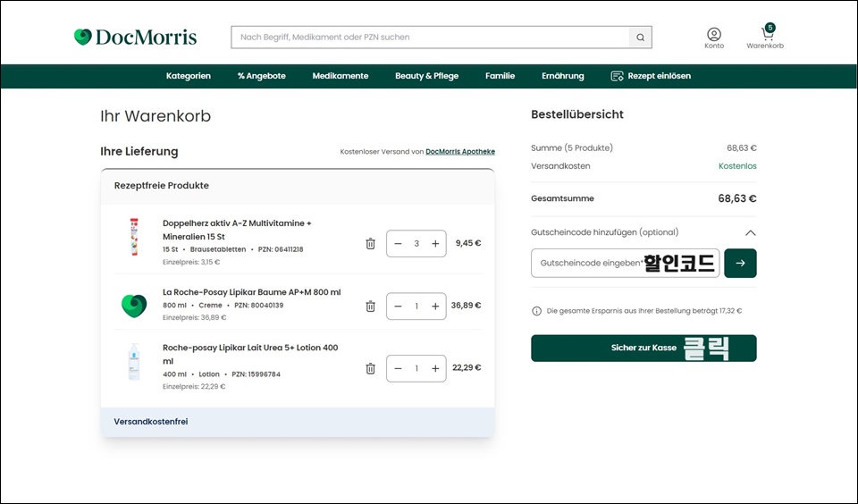Screen dimensions: 858x504
Task: Follow the DocMorris Apotheke link
Action: pos(460,152)
